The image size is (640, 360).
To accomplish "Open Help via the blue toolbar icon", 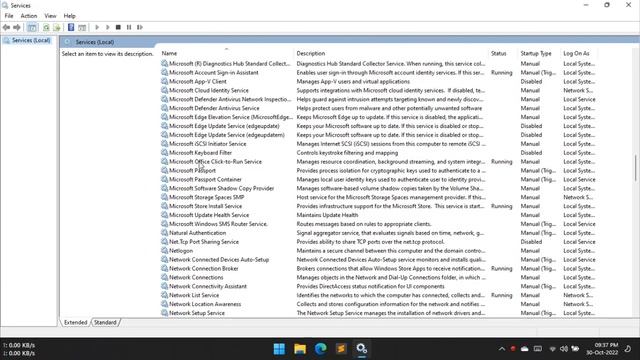I will [71, 27].
